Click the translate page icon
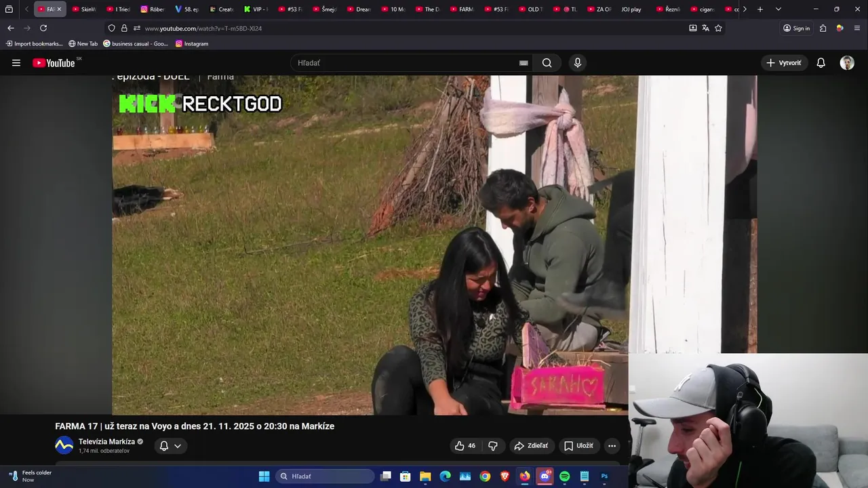Image resolution: width=868 pixels, height=488 pixels. coord(705,28)
